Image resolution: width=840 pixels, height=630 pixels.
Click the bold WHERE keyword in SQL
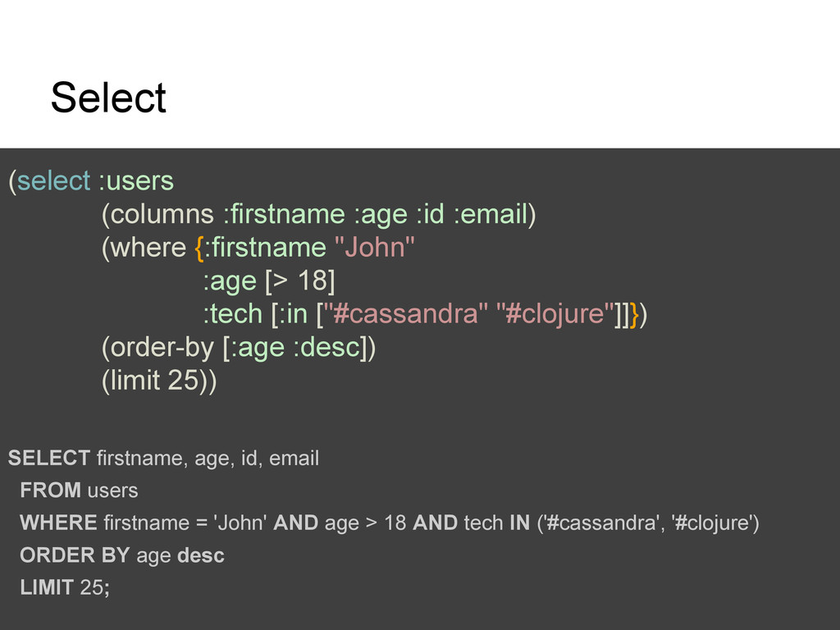click(x=58, y=523)
